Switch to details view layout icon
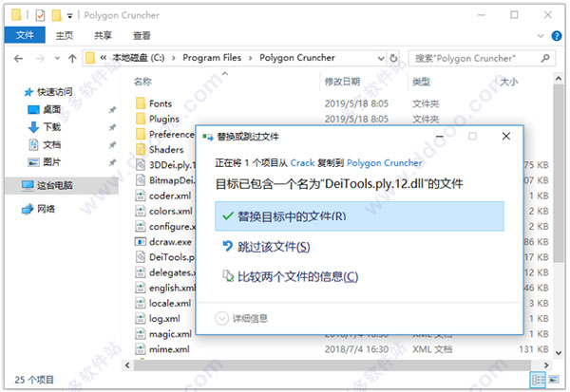This screenshot has width=570, height=392. (x=538, y=380)
